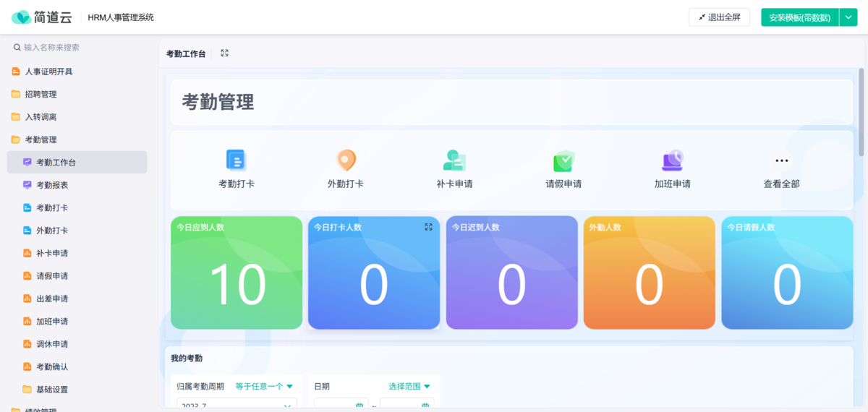Open 加班申请 purple laptop shortcut icon

coord(673,160)
